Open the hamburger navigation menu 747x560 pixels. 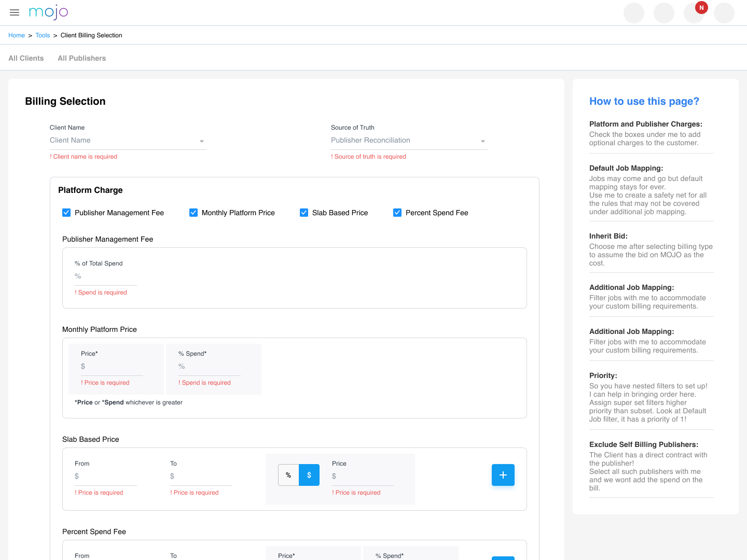(x=15, y=12)
